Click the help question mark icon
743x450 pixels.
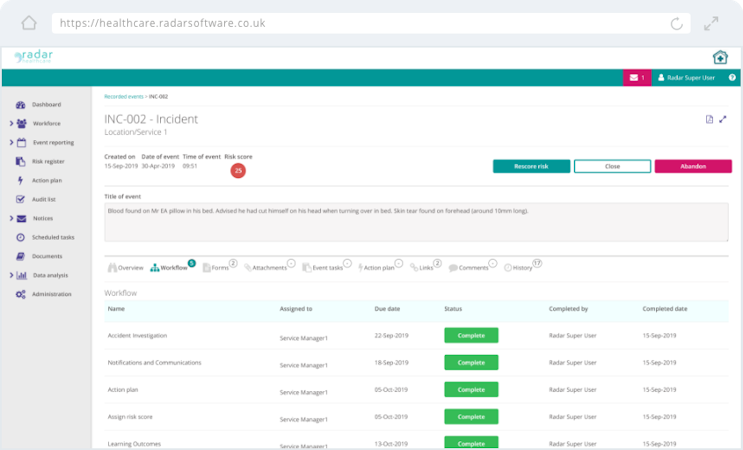coord(732,78)
